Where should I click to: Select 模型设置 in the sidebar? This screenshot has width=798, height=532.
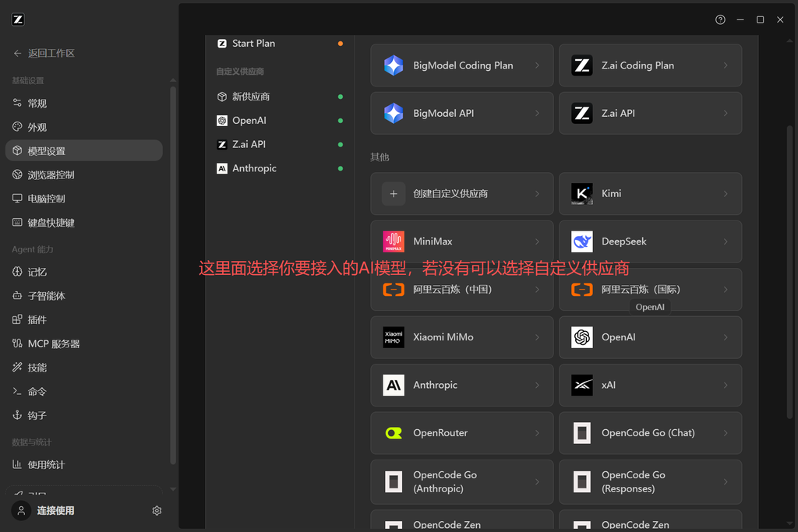tap(84, 150)
